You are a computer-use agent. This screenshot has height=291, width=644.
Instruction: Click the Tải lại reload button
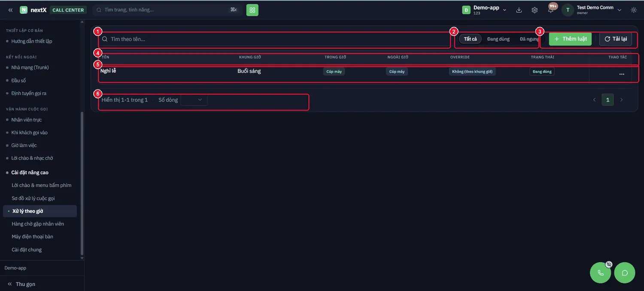coord(616,39)
